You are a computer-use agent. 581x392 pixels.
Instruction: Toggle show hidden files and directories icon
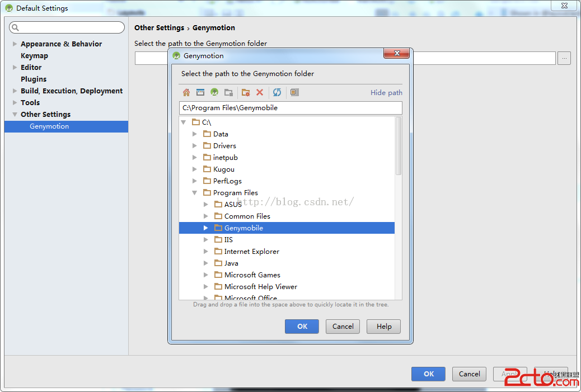[x=295, y=92]
